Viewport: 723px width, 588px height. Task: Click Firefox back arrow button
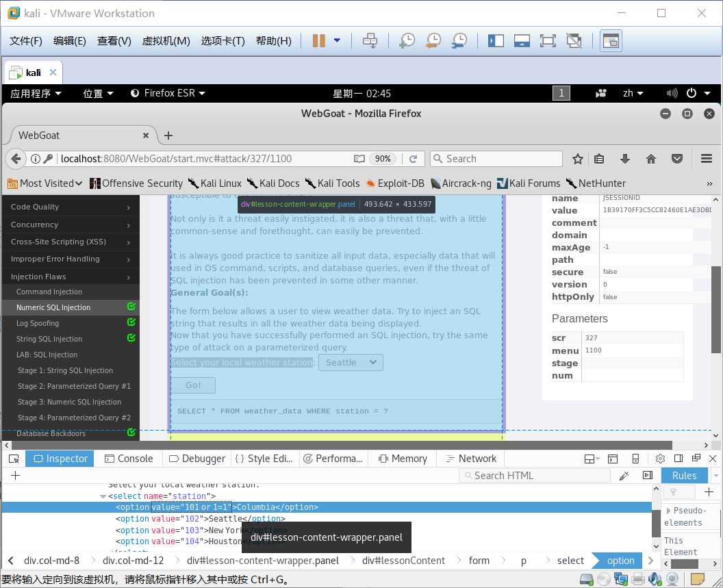pyautogui.click(x=16, y=159)
